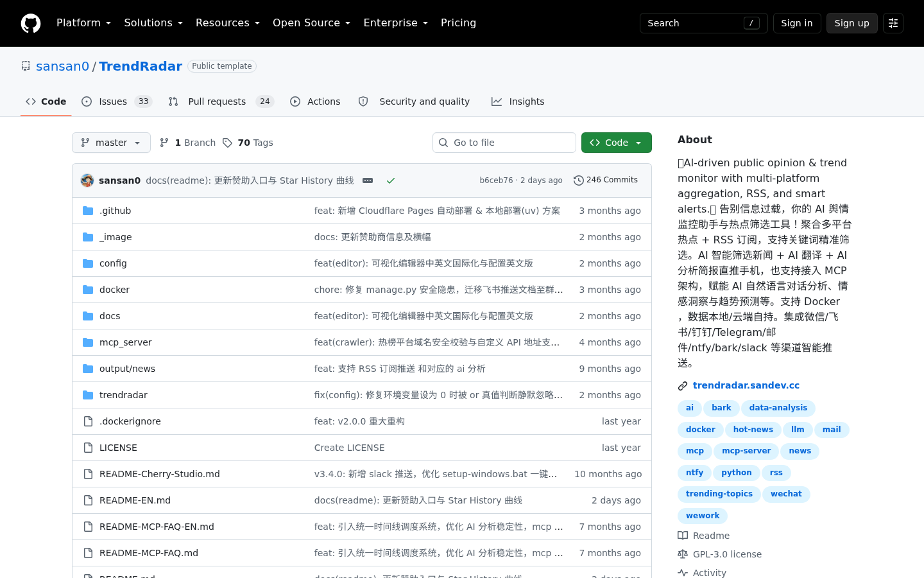Click the GPL-3.0 license scale icon
This screenshot has height=578, width=924.
(683, 554)
